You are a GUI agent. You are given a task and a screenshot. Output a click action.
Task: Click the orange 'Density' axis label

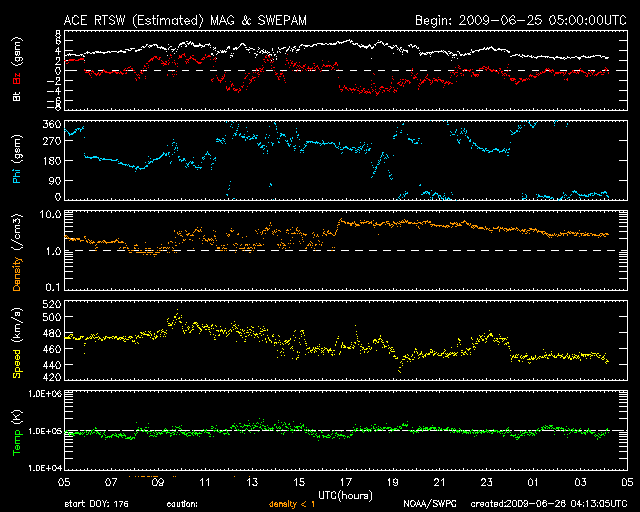pyautogui.click(x=17, y=274)
